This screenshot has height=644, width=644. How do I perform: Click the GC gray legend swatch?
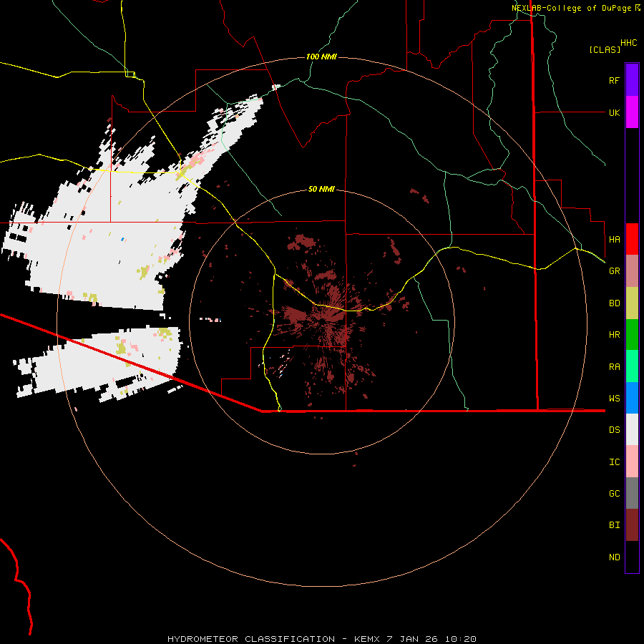(632, 493)
